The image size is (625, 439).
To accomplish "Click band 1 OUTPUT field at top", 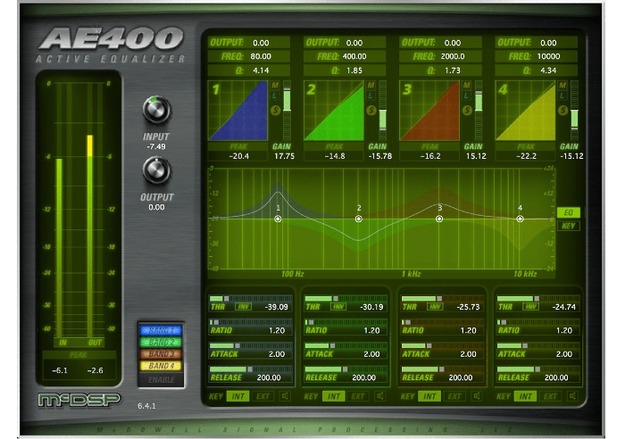I will pos(249,42).
